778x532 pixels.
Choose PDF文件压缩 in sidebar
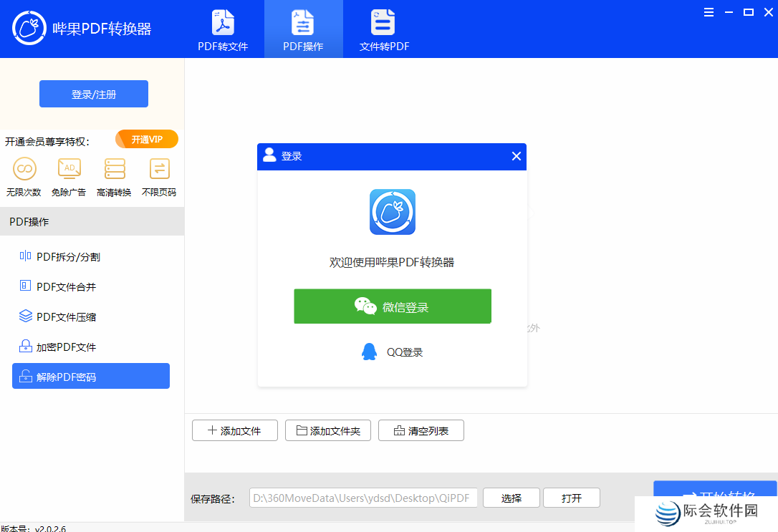pyautogui.click(x=66, y=316)
